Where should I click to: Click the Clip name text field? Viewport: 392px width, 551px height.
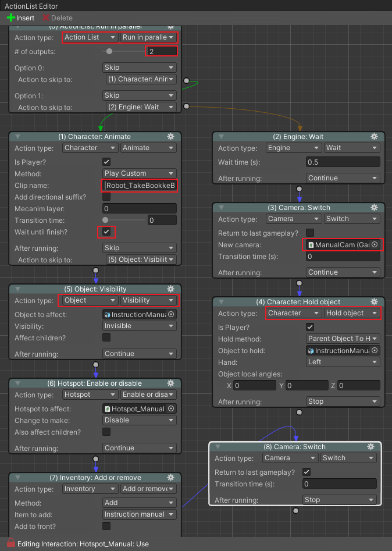[x=140, y=185]
